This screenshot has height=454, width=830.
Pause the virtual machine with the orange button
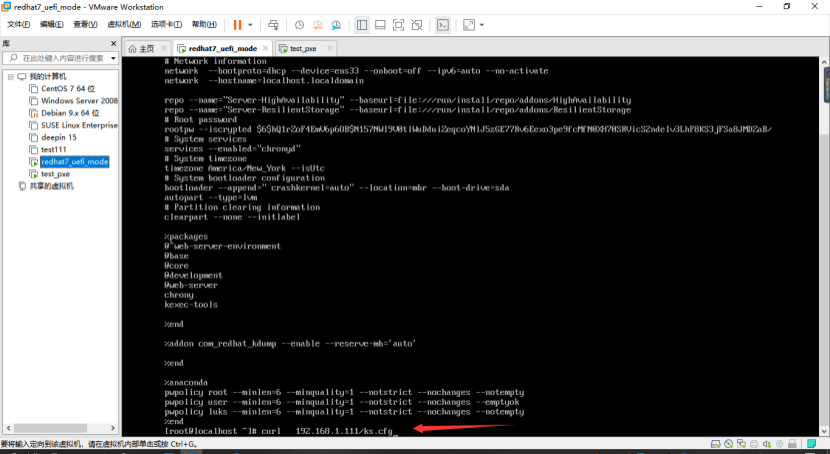tap(237, 25)
